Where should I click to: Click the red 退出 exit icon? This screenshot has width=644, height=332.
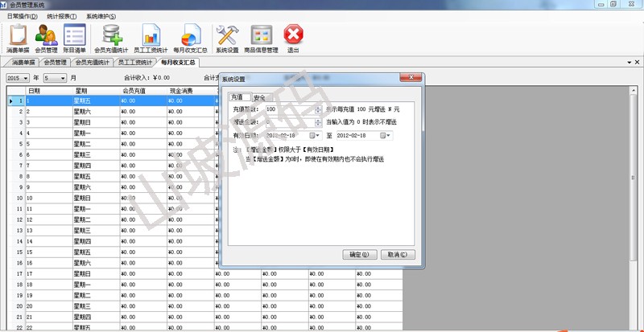coord(294,37)
